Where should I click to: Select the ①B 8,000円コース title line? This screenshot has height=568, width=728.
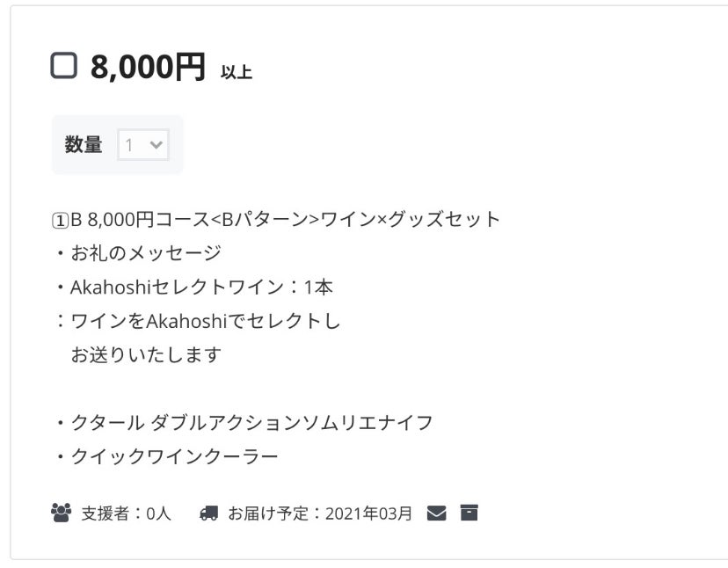point(276,219)
